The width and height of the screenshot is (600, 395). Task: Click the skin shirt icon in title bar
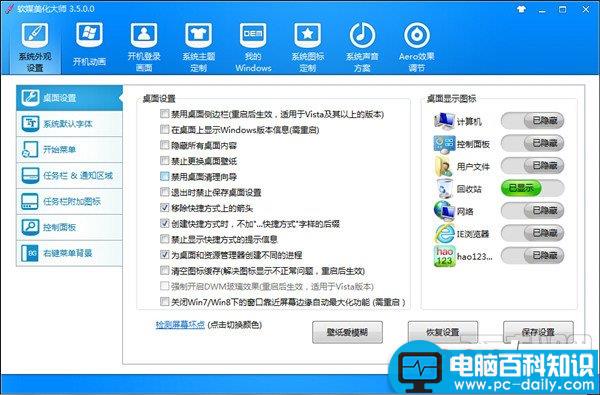521,10
